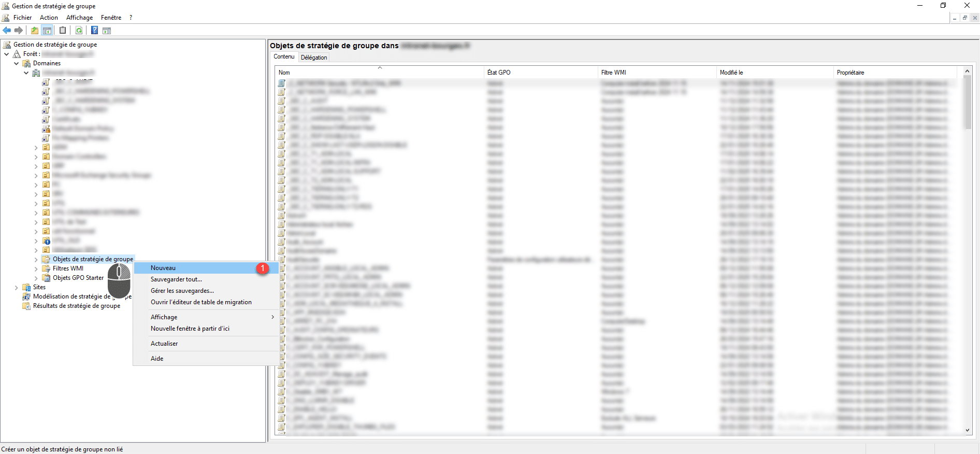Expand the Sites tree node
The height and width of the screenshot is (454, 980).
pyautogui.click(x=17, y=287)
